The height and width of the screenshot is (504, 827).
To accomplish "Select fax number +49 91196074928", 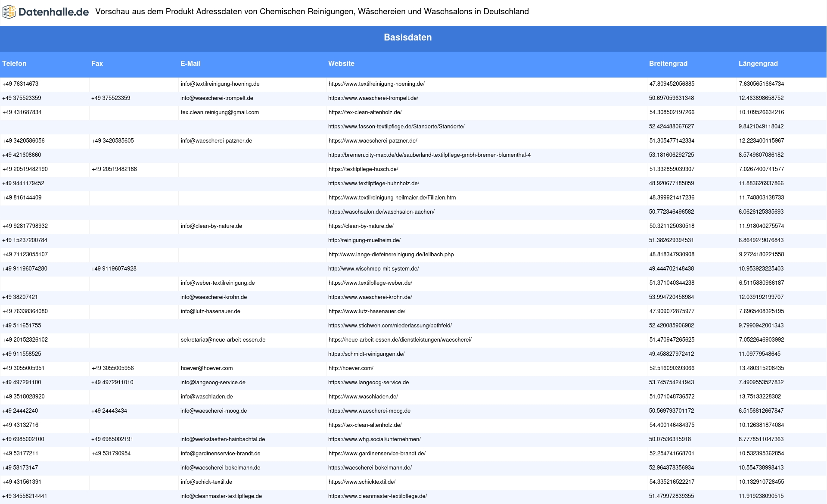I will 114,269.
